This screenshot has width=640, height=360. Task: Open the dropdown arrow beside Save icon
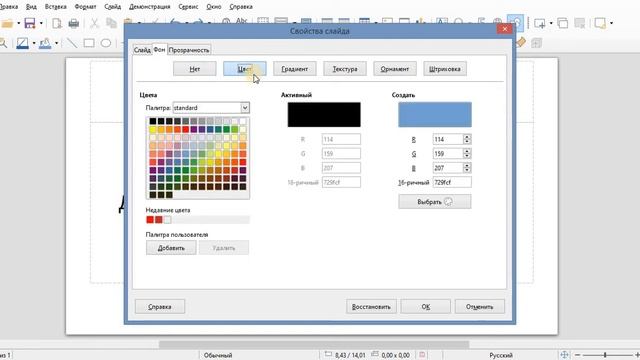click(x=41, y=23)
